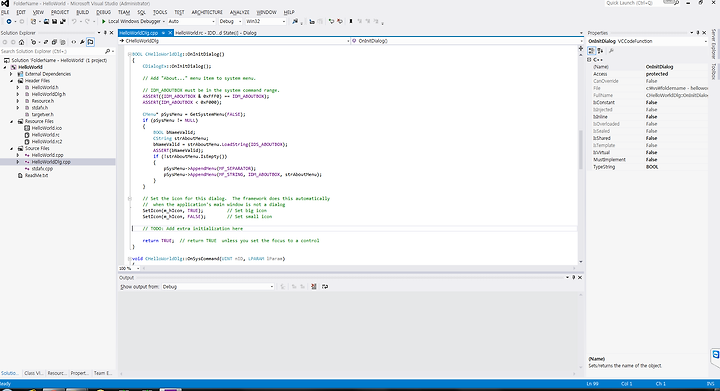The width and height of the screenshot is (720, 391).
Task: Switch to HelloWorld.rc Dialog tab
Action: point(216,33)
